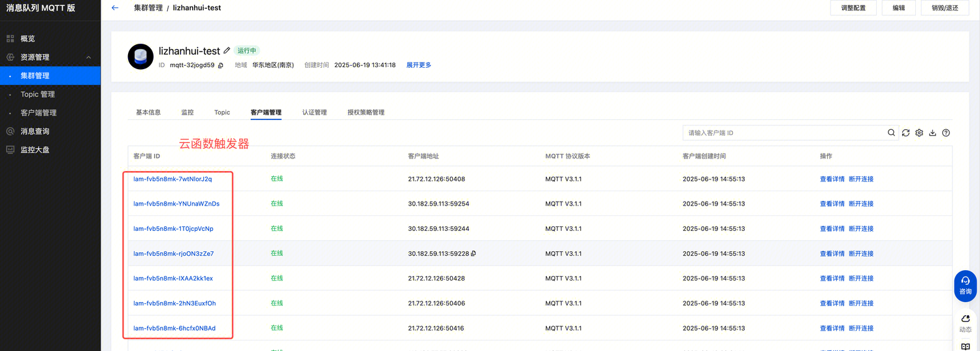Copy the client address 30.182.59.113:59228

(474, 254)
